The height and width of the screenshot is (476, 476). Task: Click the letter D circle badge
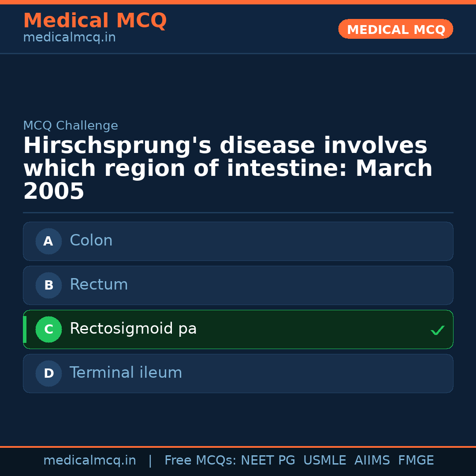[x=48, y=373]
